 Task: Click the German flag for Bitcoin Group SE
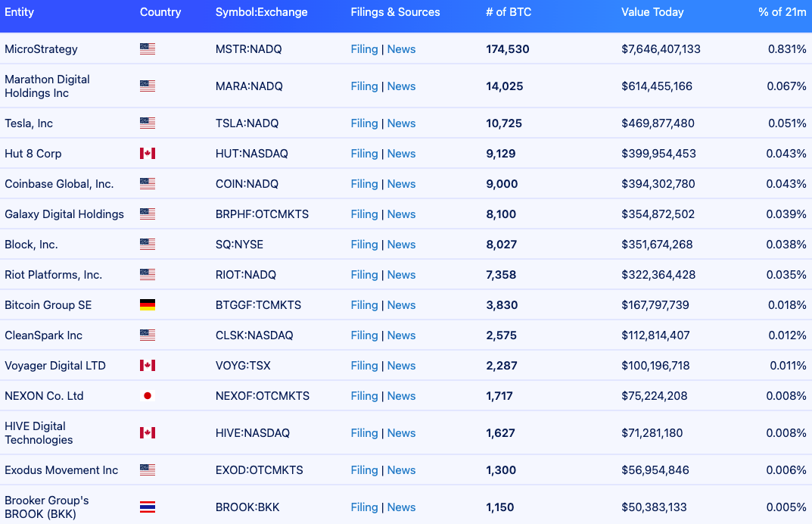pos(148,305)
